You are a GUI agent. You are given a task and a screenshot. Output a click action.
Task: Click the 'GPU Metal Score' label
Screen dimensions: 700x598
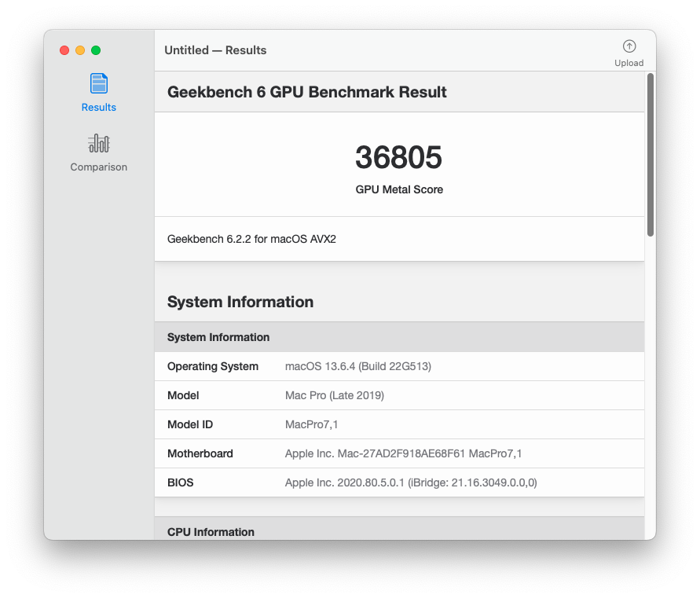click(399, 189)
